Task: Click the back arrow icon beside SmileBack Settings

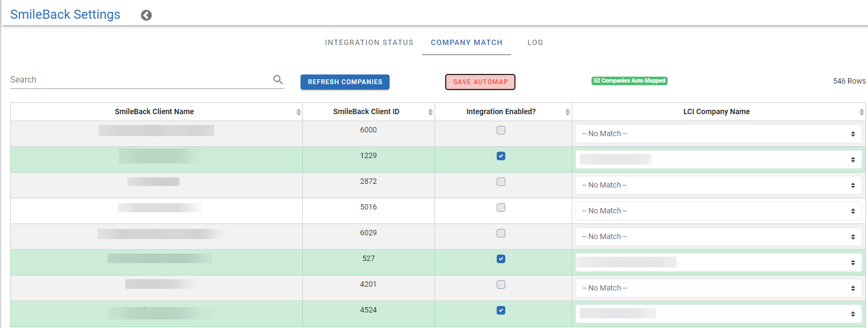Action: (x=146, y=16)
